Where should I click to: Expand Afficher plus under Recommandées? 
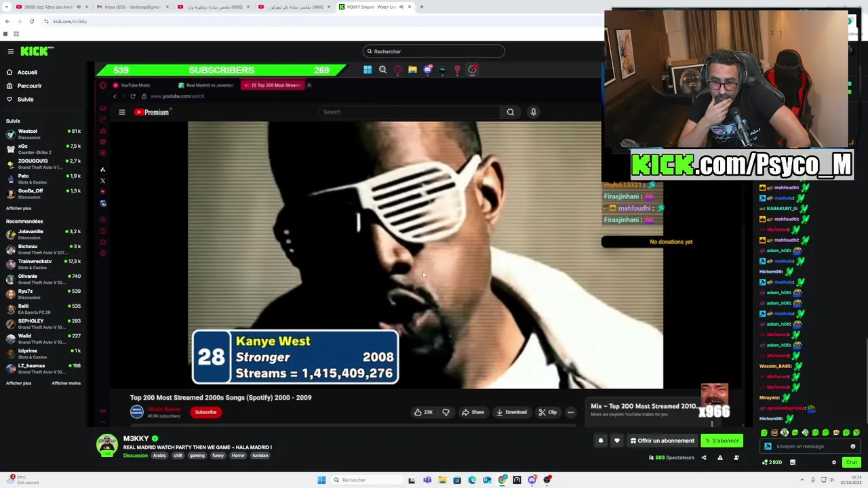[x=18, y=383]
